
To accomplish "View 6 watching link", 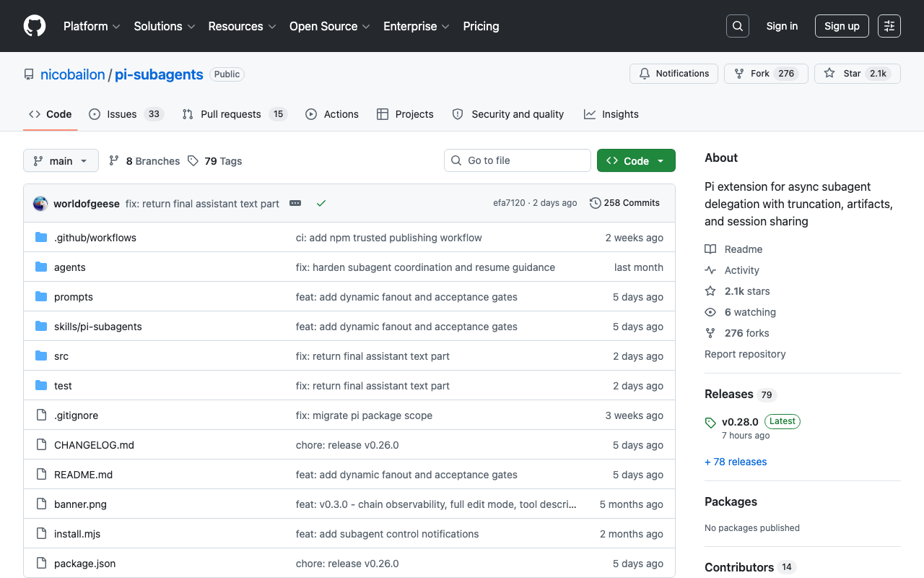I will tap(740, 312).
